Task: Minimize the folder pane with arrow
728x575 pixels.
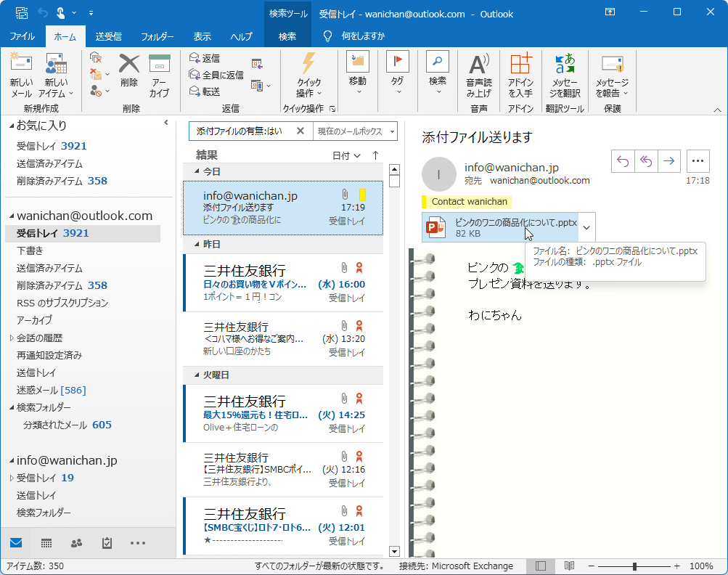Action: (165, 123)
